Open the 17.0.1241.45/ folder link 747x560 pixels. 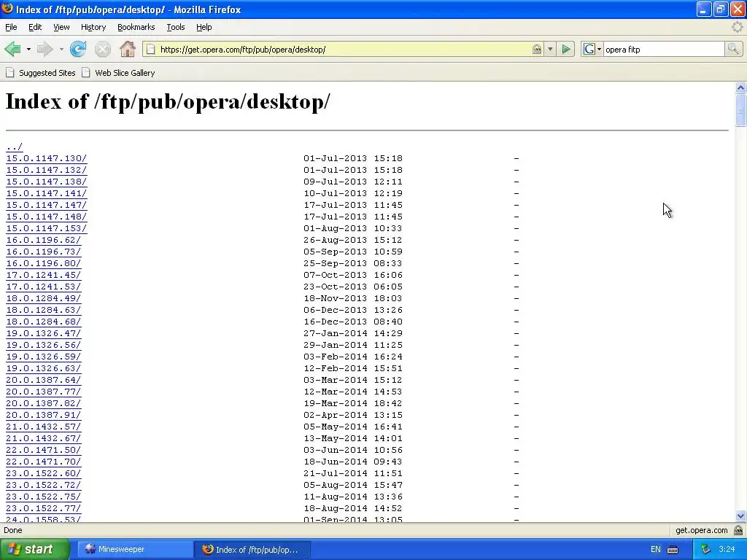[x=43, y=275]
